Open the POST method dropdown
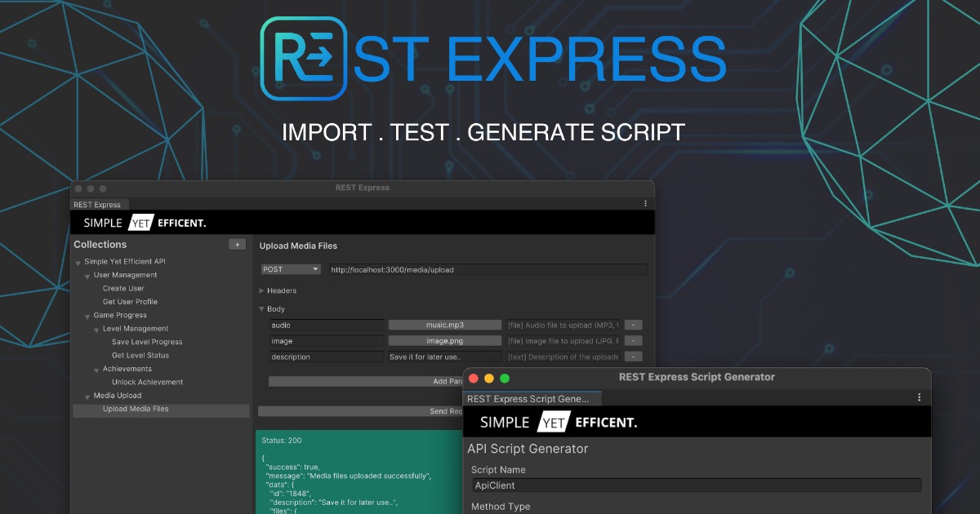Image resolution: width=980 pixels, height=514 pixels. 291,269
